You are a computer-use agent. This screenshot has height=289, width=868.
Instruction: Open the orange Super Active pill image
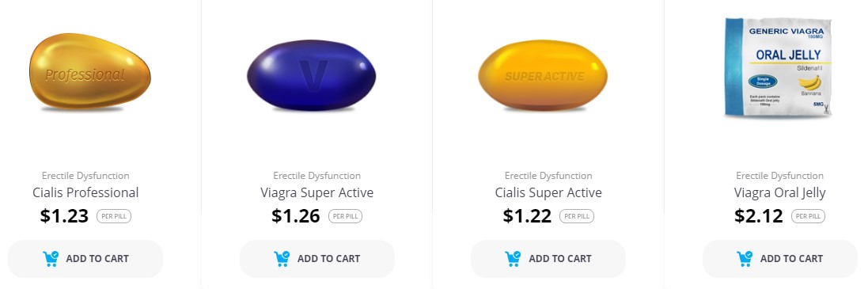point(543,75)
